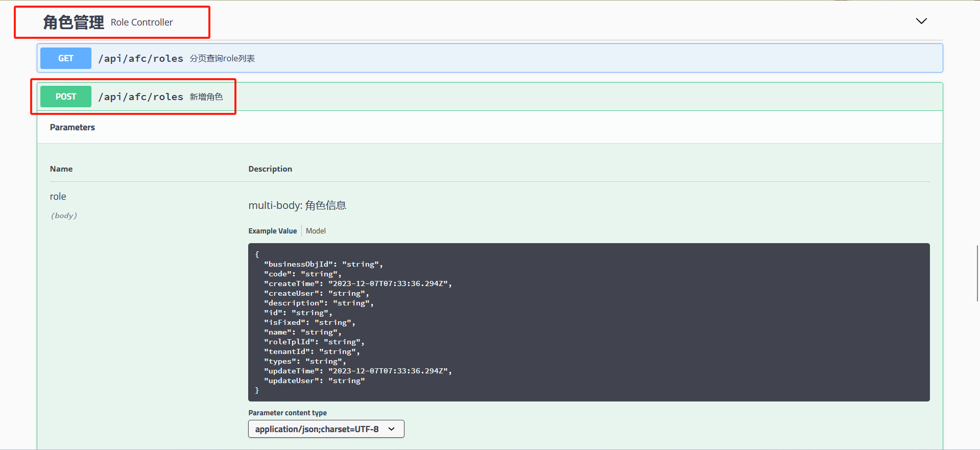
Task: Click the multi-body 角色信息 description text
Action: 297,205
